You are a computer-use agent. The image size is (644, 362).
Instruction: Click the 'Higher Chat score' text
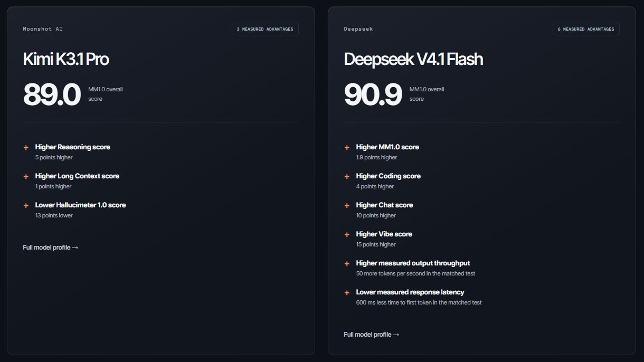[384, 205]
